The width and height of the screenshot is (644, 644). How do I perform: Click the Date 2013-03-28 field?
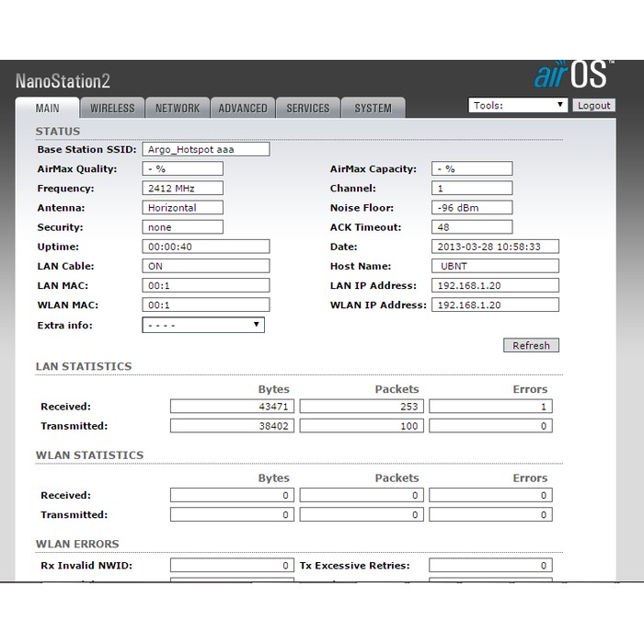[x=495, y=247]
